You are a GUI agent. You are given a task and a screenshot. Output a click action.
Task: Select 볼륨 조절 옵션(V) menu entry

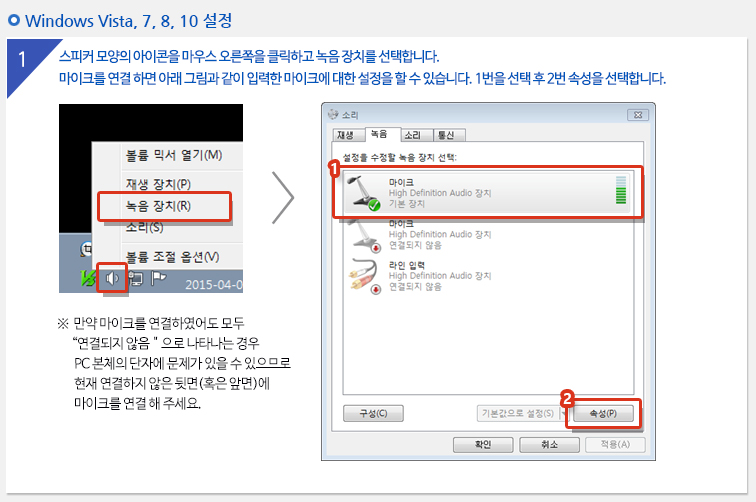pyautogui.click(x=173, y=257)
